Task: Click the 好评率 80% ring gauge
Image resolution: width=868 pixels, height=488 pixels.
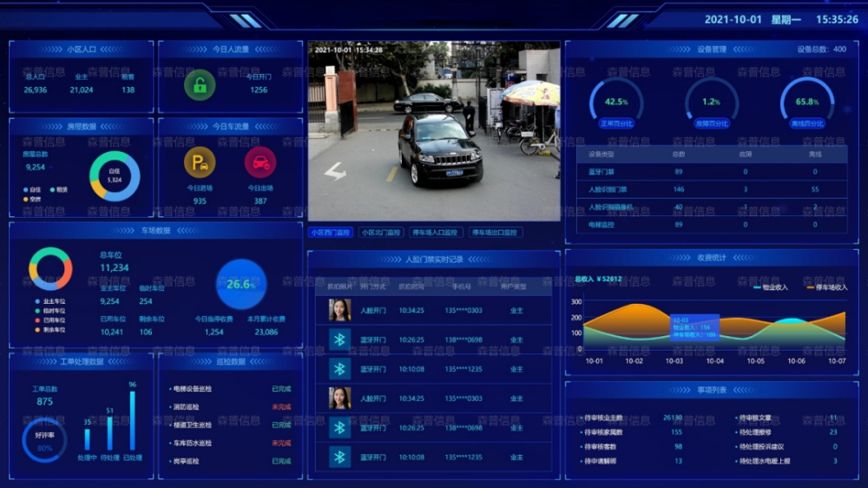Action: coord(45,440)
